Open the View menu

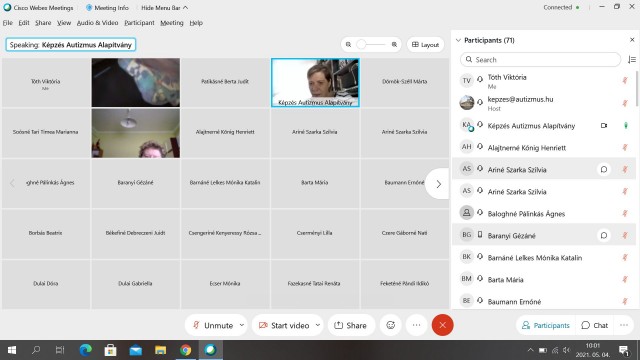click(64, 23)
